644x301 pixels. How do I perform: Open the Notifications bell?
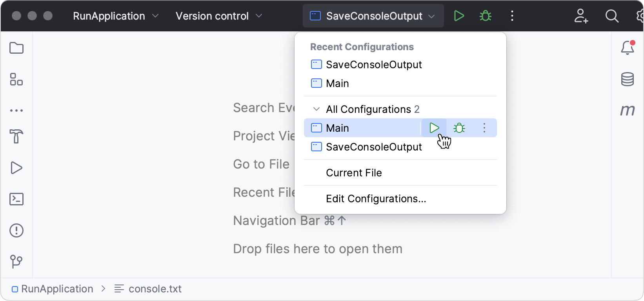tap(627, 47)
